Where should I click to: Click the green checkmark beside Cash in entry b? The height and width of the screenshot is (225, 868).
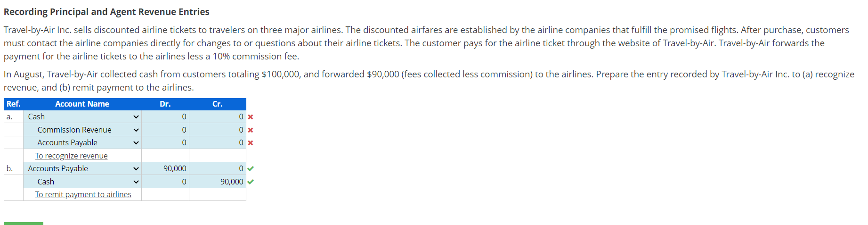(251, 182)
